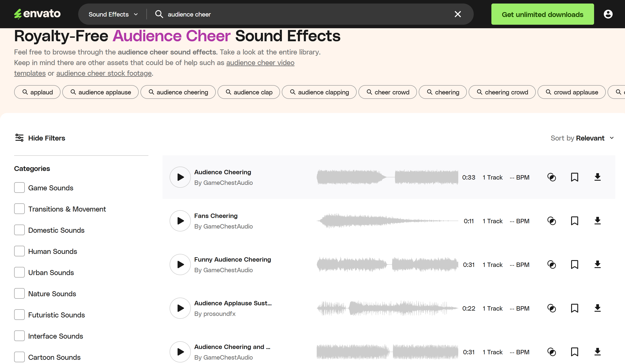Viewport: 625px width, 364px height.
Task: Find similar sounds to Audience Applause Sustained
Action: click(x=551, y=308)
